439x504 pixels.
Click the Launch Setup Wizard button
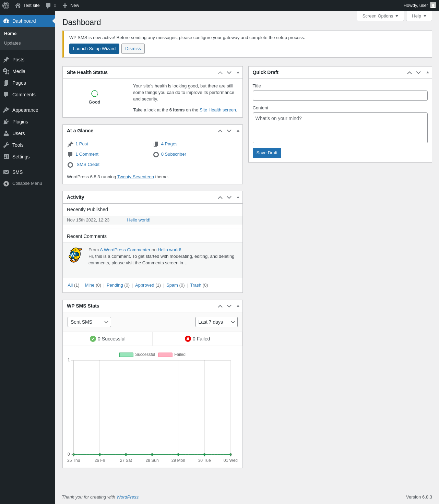coord(94,49)
